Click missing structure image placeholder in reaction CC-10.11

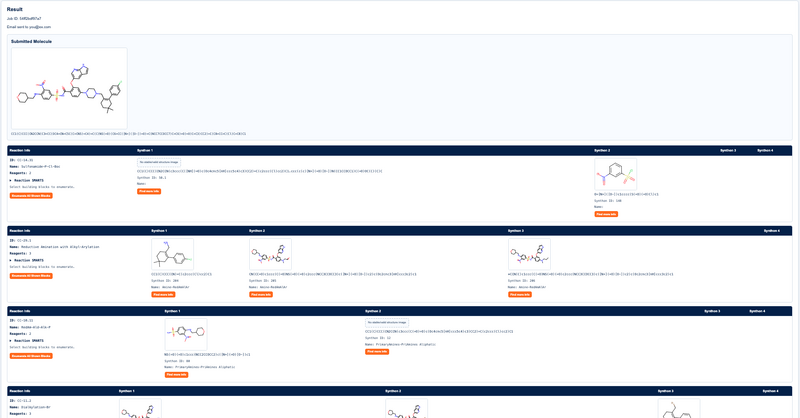[387, 323]
